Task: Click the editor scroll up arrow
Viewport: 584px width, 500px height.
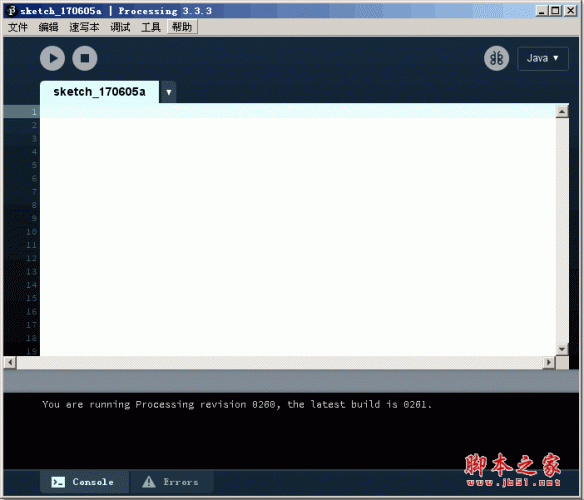Action: pos(562,111)
